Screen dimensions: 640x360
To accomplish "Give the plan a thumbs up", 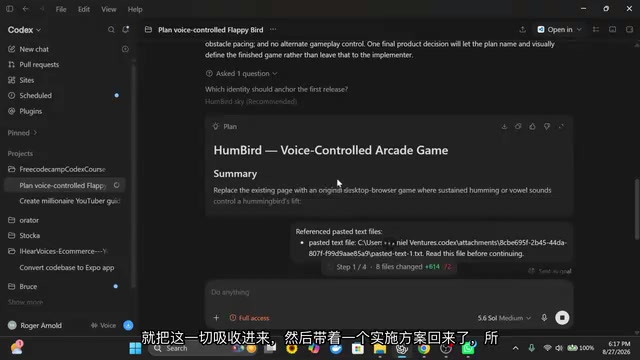I will click(x=532, y=127).
